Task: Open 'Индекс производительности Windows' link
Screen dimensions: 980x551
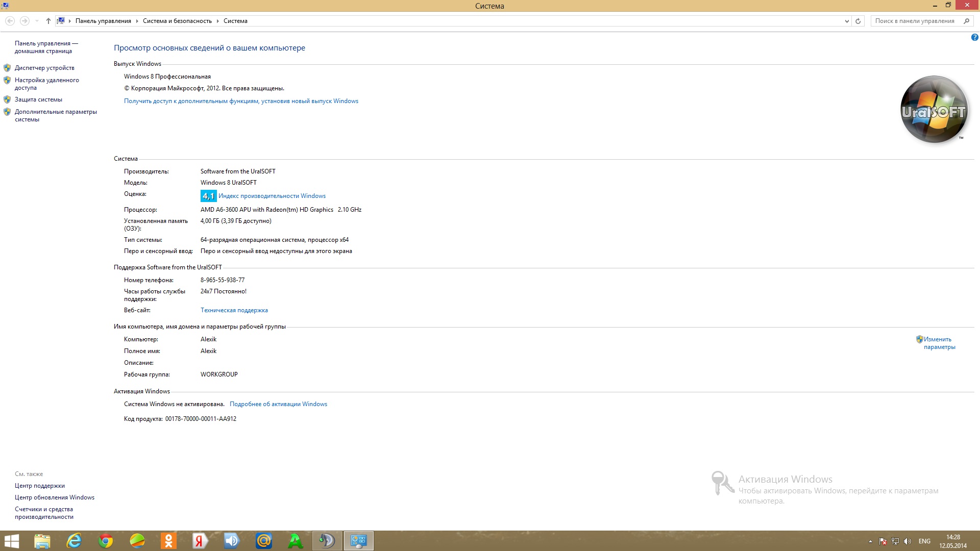Action: (272, 196)
